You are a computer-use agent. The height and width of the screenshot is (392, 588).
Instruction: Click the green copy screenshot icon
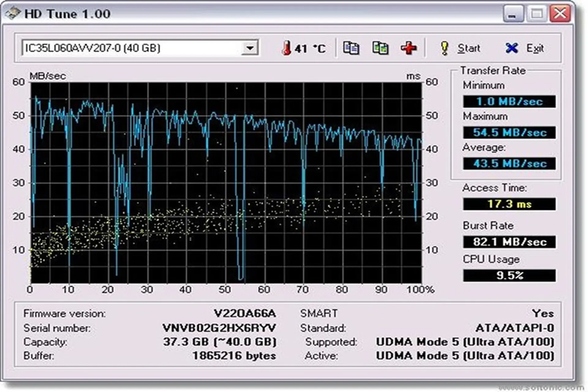380,48
